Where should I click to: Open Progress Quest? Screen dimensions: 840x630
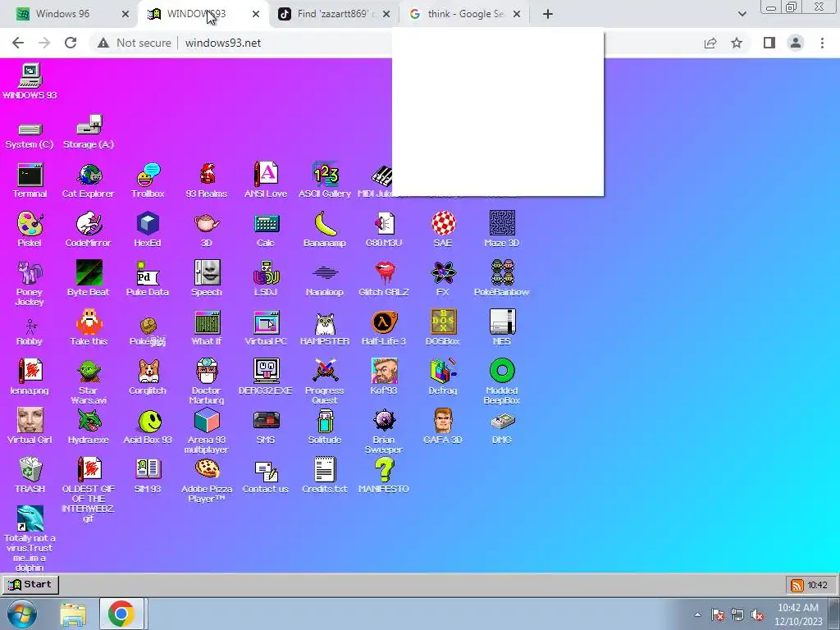[x=325, y=382]
